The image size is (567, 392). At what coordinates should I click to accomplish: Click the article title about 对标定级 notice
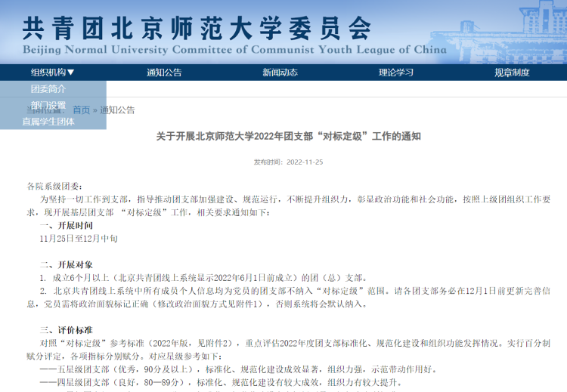click(288, 137)
